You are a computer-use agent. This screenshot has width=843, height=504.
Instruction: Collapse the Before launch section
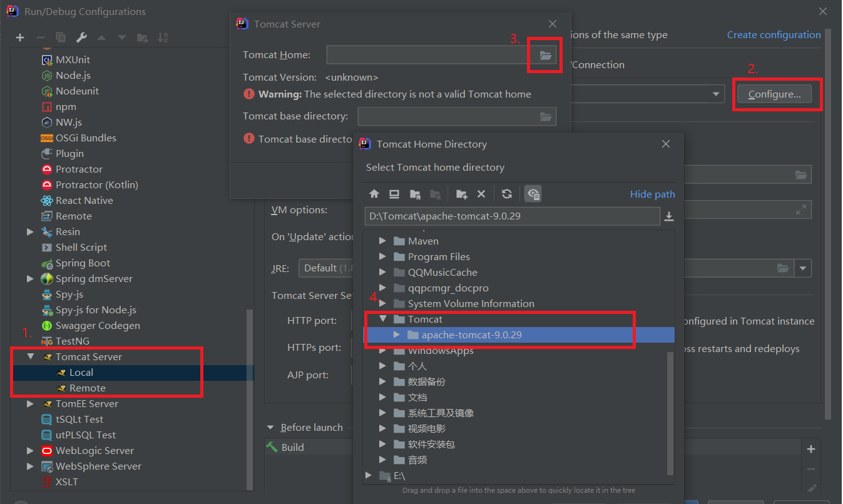(271, 428)
